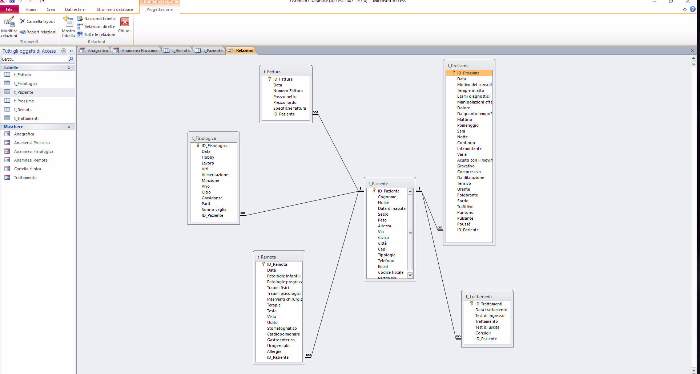Click the Access help question mark icon
Viewport: 700px width, 374px height.
[x=693, y=9]
